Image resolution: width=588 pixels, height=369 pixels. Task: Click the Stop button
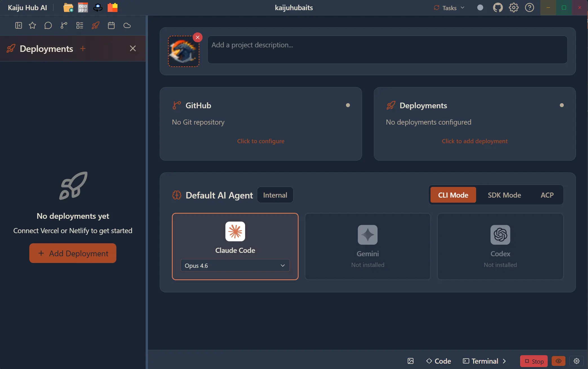534,361
